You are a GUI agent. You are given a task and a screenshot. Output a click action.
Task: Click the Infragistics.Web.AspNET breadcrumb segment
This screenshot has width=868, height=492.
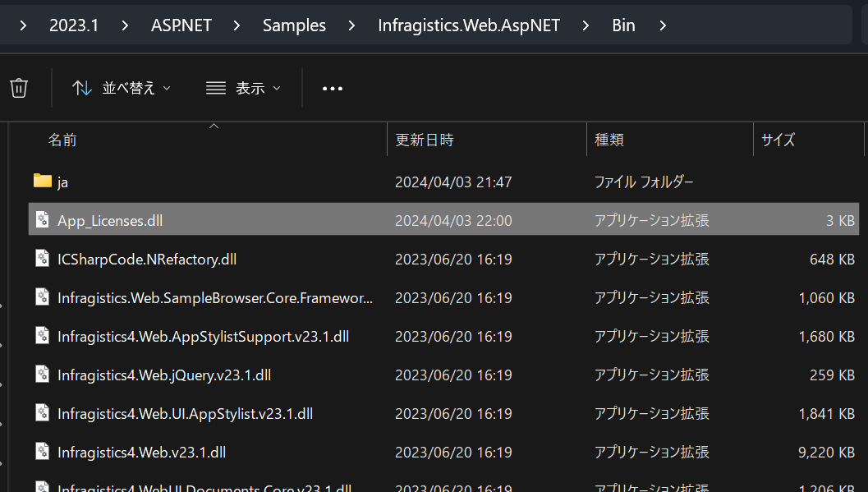[x=469, y=25]
